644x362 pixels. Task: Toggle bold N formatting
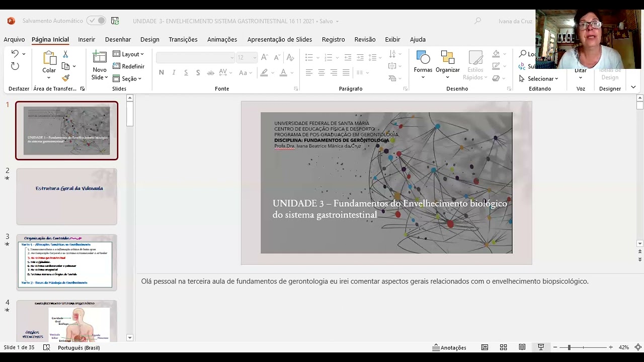[x=162, y=72]
